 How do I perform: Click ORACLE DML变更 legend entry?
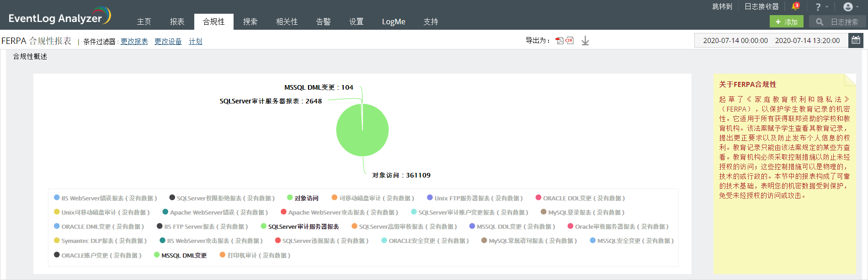[x=99, y=226]
